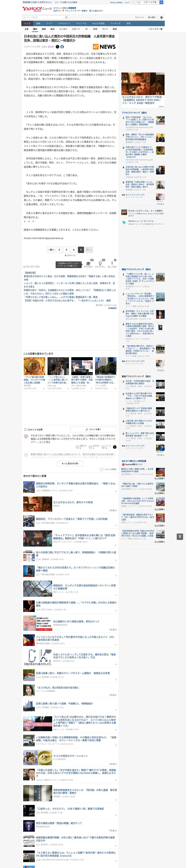Click the ログイン link

click(57, 11)
